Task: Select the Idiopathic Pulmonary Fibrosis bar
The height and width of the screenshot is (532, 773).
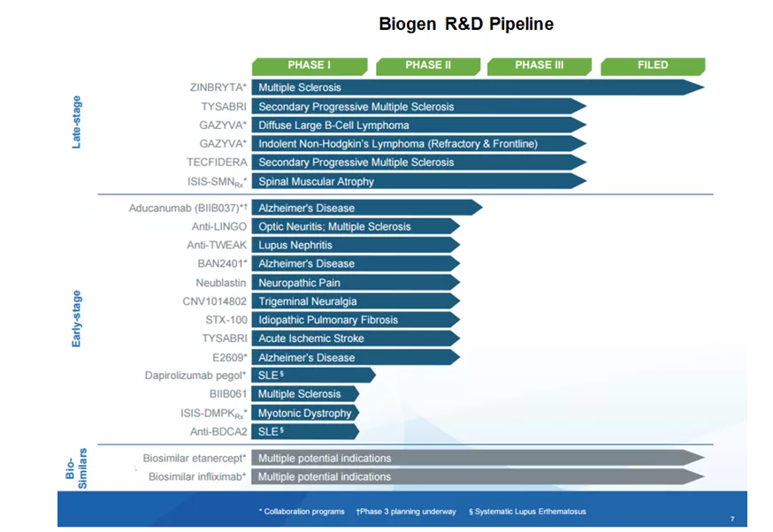Action: (x=356, y=320)
